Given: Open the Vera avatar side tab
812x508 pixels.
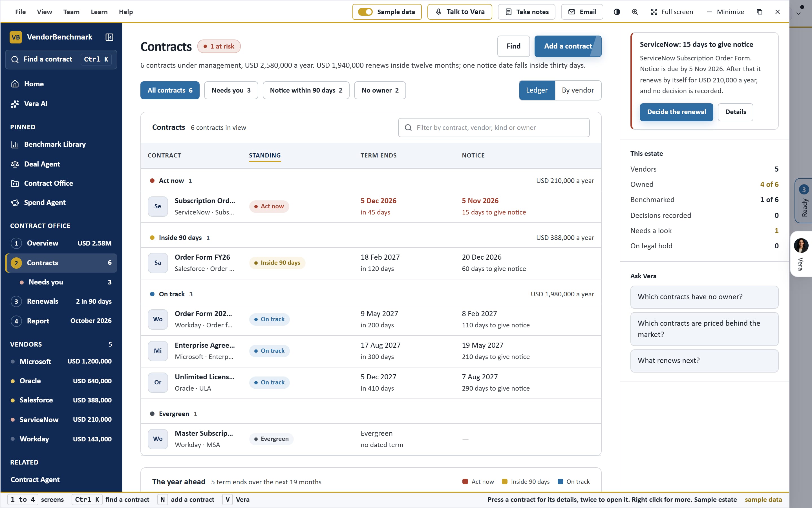Looking at the screenshot, I should [x=801, y=254].
